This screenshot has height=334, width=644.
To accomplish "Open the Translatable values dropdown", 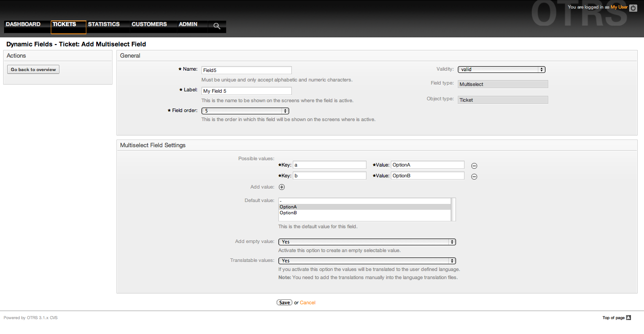I will click(x=367, y=261).
